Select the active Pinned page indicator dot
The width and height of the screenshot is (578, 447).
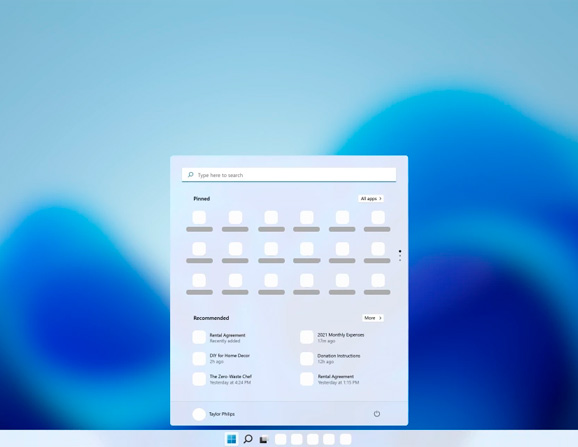tap(400, 251)
